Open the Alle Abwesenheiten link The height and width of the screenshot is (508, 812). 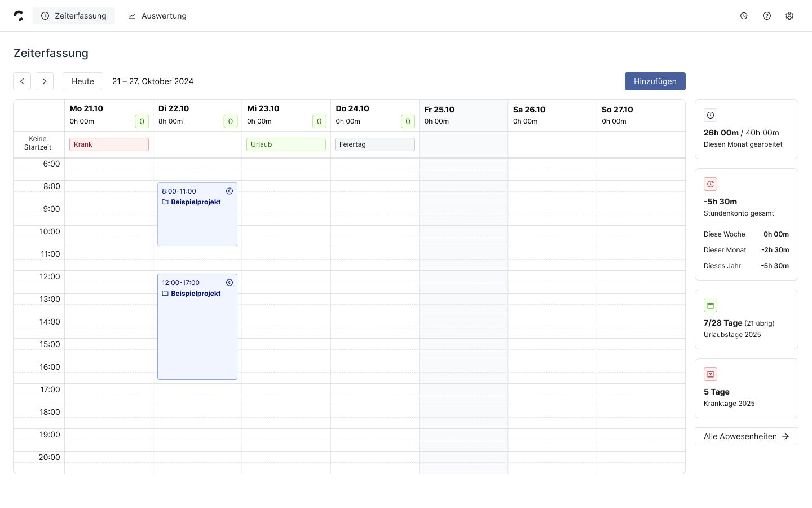click(747, 436)
